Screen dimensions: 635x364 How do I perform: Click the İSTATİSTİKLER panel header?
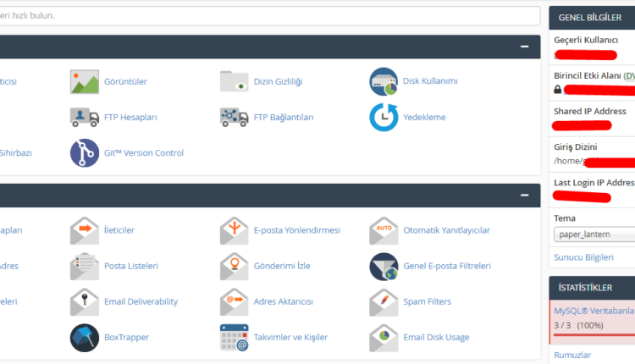592,288
